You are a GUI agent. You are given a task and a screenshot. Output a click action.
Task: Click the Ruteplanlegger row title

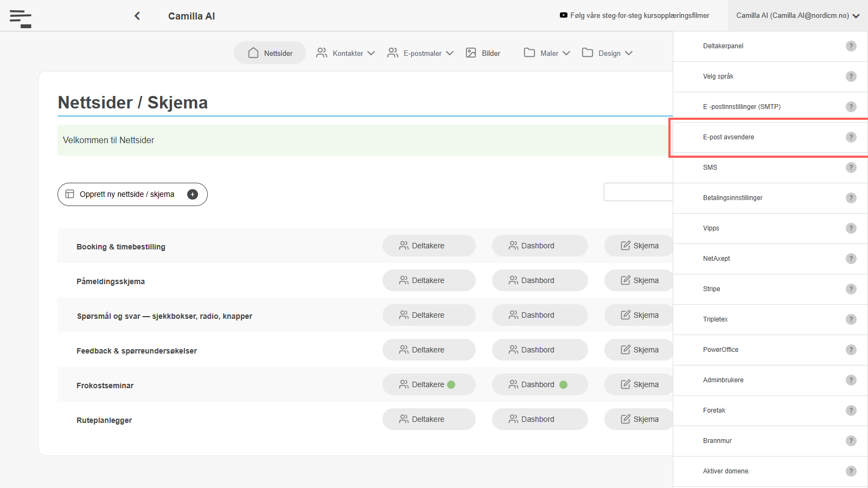click(104, 420)
